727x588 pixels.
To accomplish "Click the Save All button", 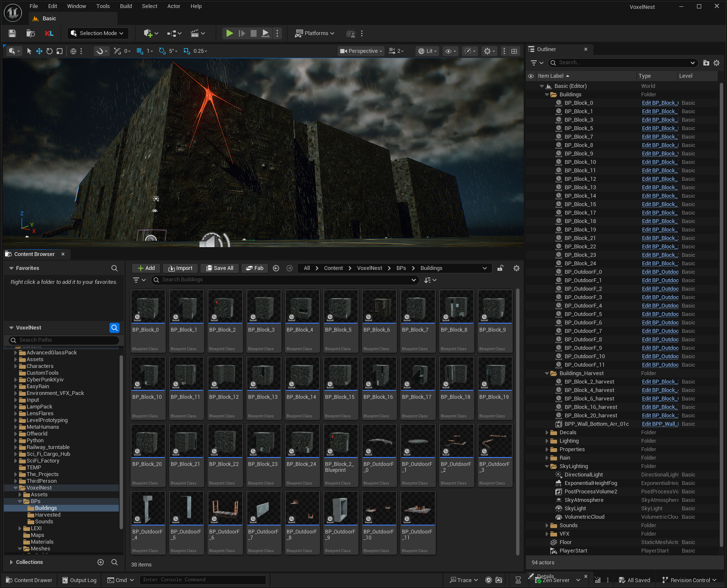I will pos(219,268).
